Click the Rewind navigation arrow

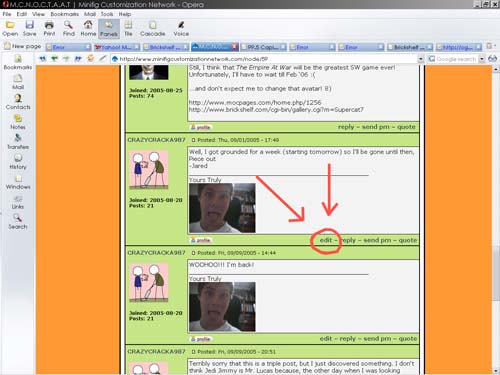43,59
